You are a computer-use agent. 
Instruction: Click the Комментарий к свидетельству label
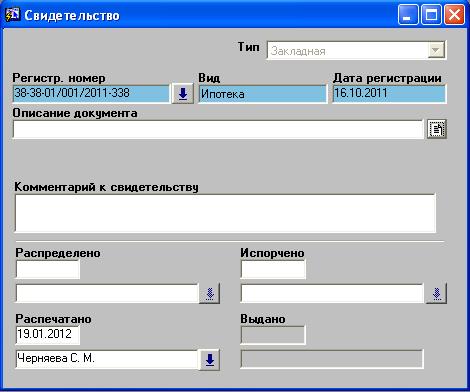click(106, 187)
